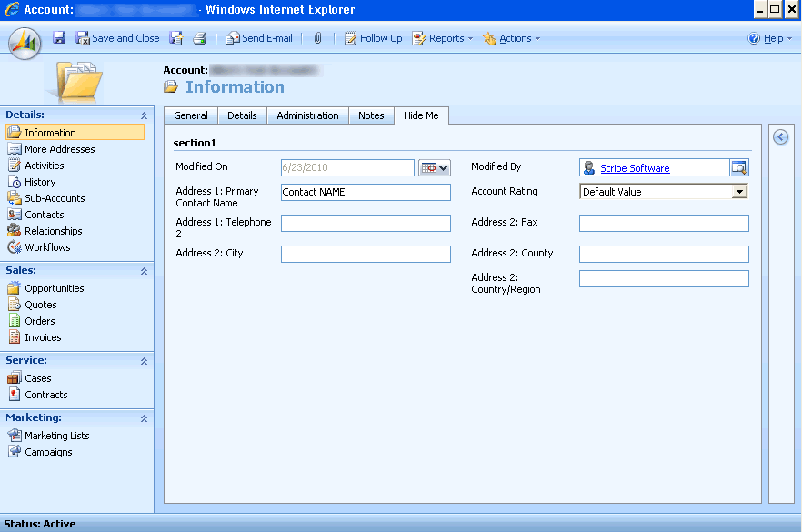This screenshot has width=802, height=532.
Task: Open the Scribe Software link
Action: [x=635, y=168]
